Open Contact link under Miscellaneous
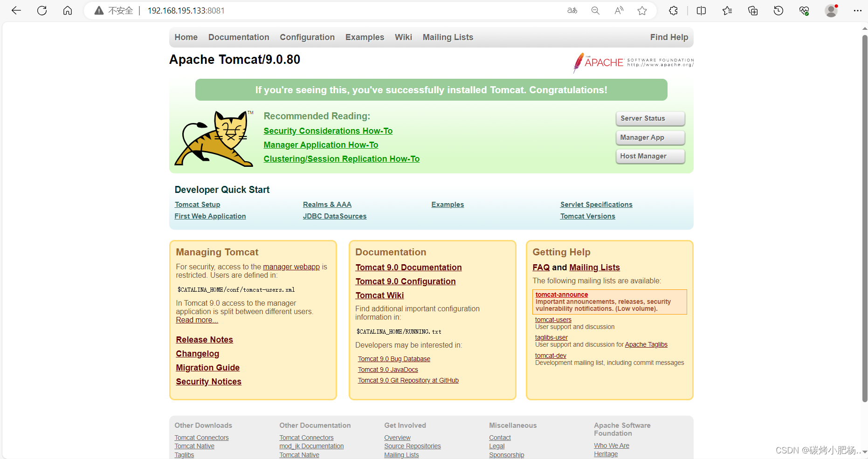This screenshot has width=868, height=459. pyautogui.click(x=500, y=438)
